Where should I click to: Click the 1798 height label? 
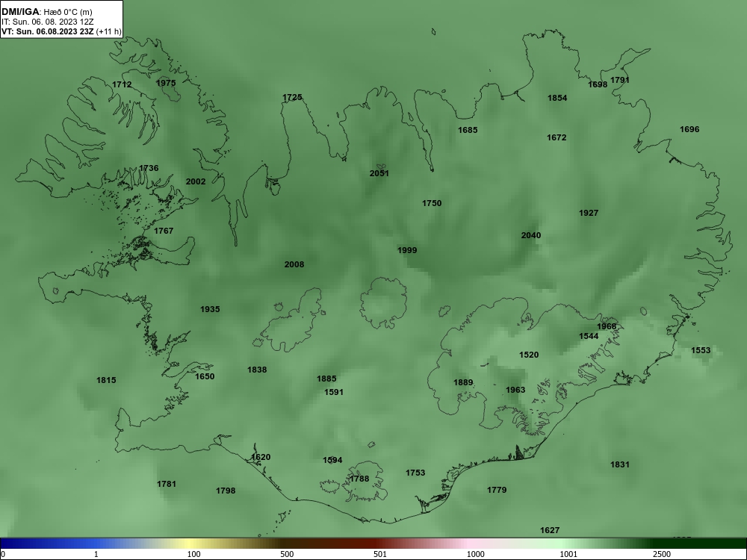click(226, 491)
